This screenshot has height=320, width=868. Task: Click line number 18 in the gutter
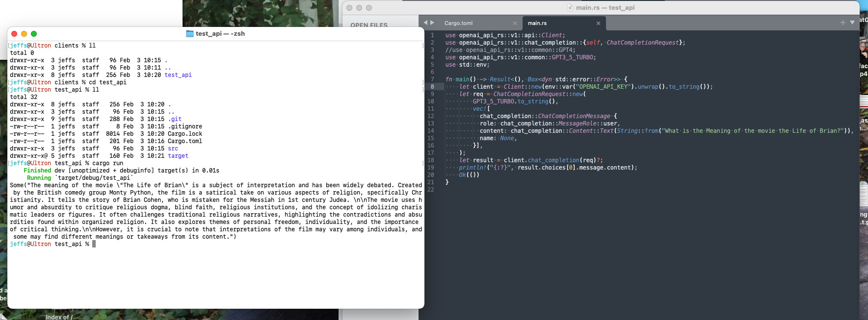(x=431, y=160)
